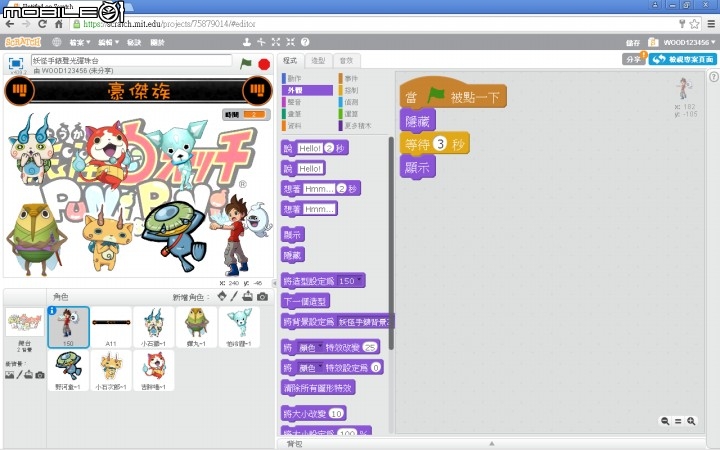The height and width of the screenshot is (450, 720).
Task: Expand the 背包 backpack panel
Action: 491,444
